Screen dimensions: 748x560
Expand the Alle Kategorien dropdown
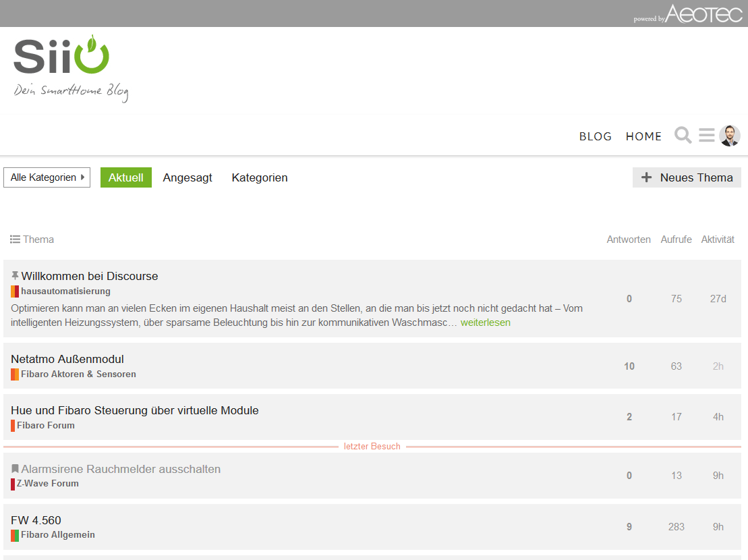click(47, 177)
